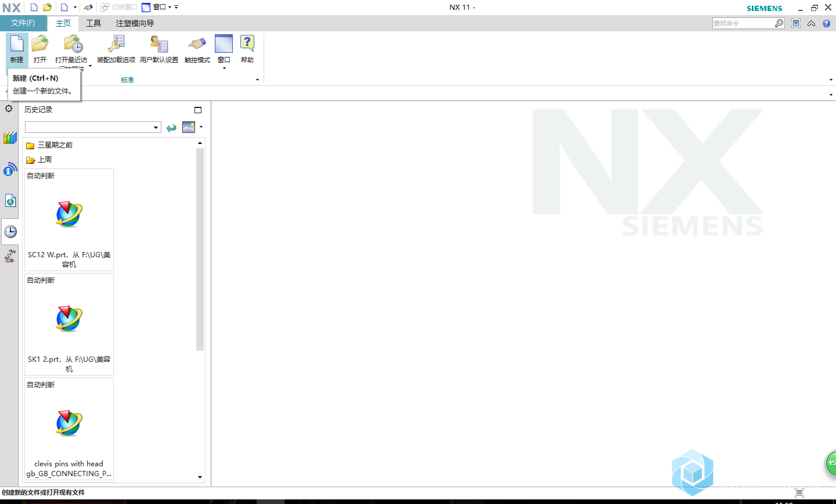This screenshot has width=836, height=504.
Task: Open ribbon options arrow at far right
Action: [831, 80]
